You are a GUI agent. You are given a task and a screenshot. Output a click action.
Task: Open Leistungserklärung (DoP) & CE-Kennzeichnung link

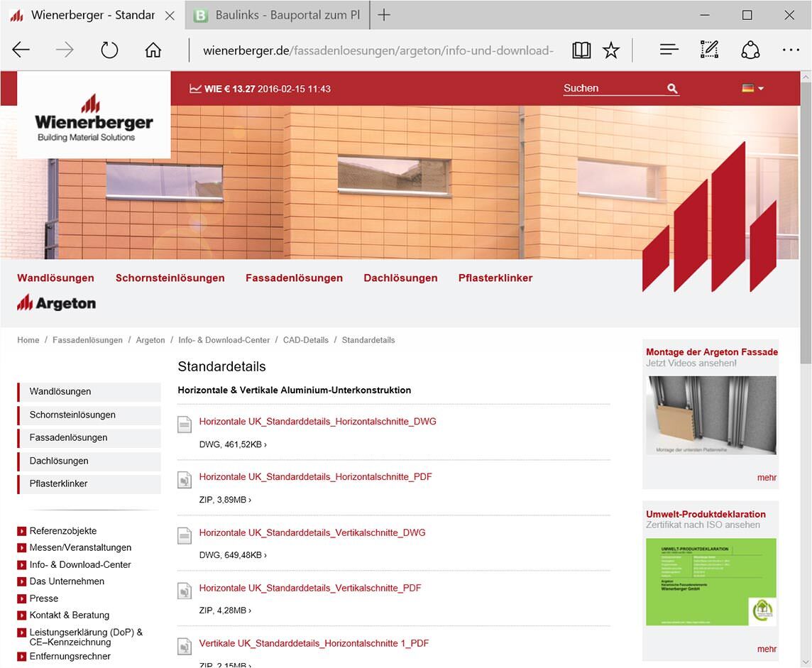tap(86, 637)
